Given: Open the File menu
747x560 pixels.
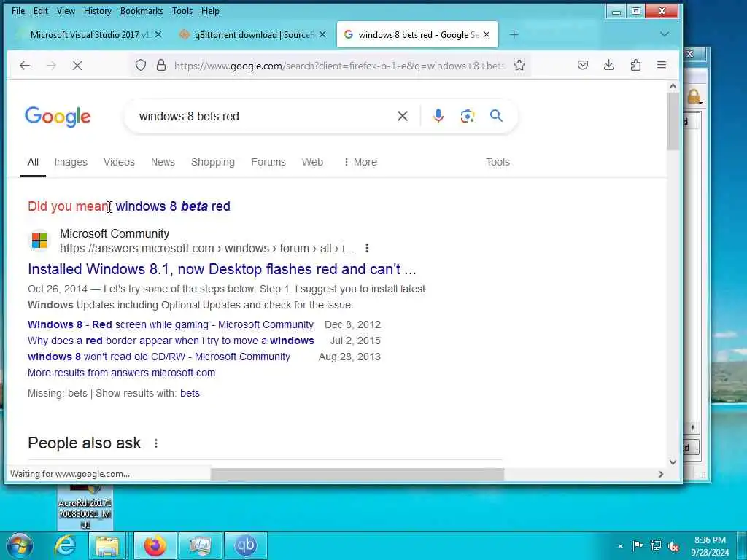Looking at the screenshot, I should tap(18, 10).
